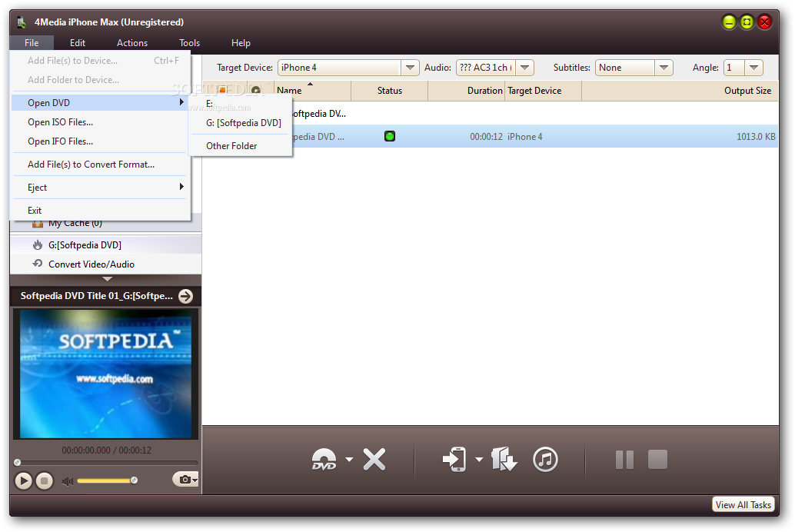Choose Exit from the File menu

click(101, 210)
